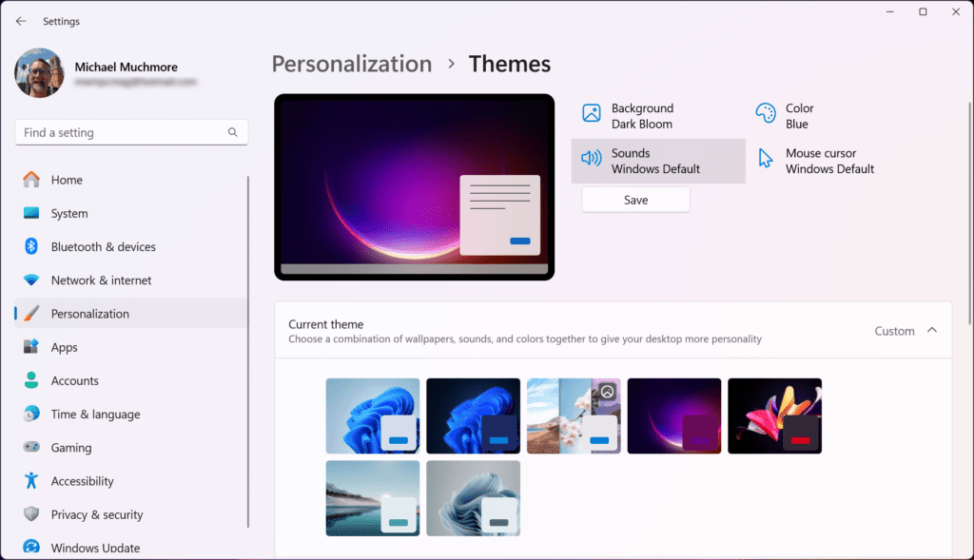Click the Privacy shield icon
The image size is (974, 560).
coord(31,514)
